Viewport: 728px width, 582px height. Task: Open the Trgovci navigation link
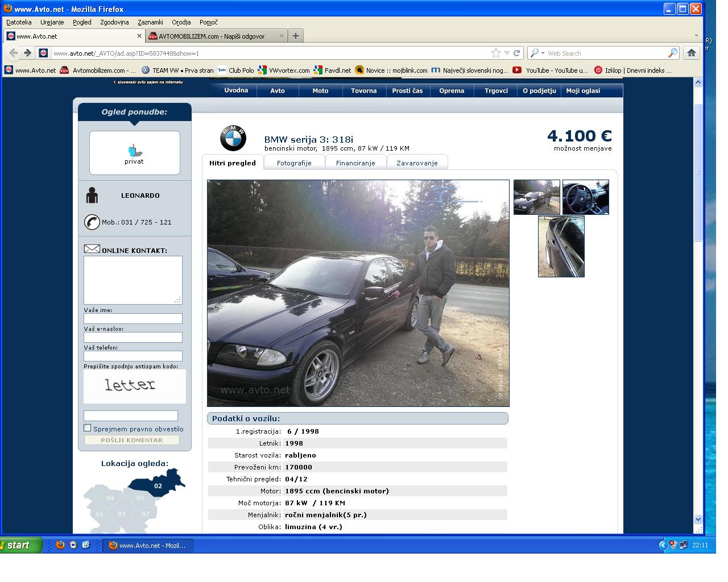click(496, 90)
